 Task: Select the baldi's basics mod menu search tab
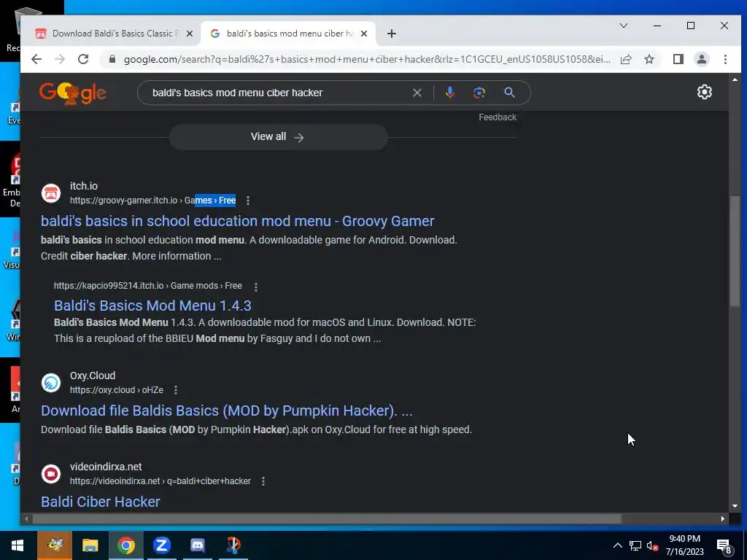tap(289, 34)
